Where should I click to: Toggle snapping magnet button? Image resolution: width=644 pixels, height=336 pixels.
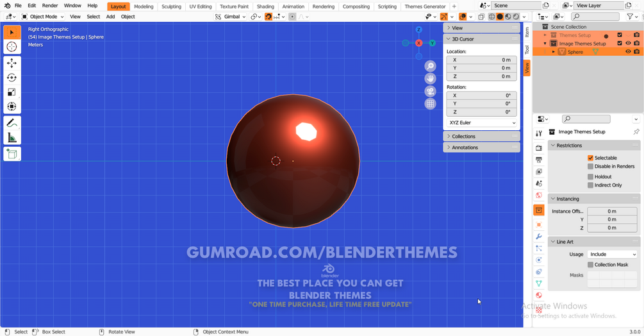coord(268,17)
